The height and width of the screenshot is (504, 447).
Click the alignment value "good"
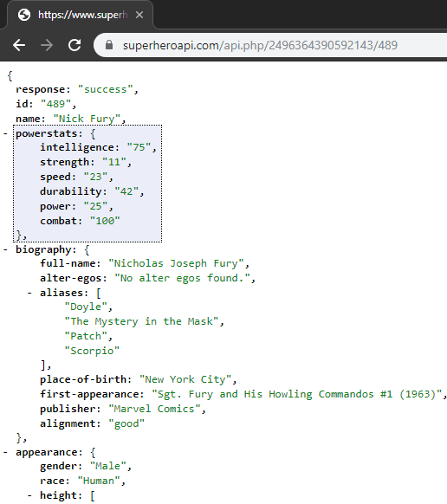click(126, 423)
